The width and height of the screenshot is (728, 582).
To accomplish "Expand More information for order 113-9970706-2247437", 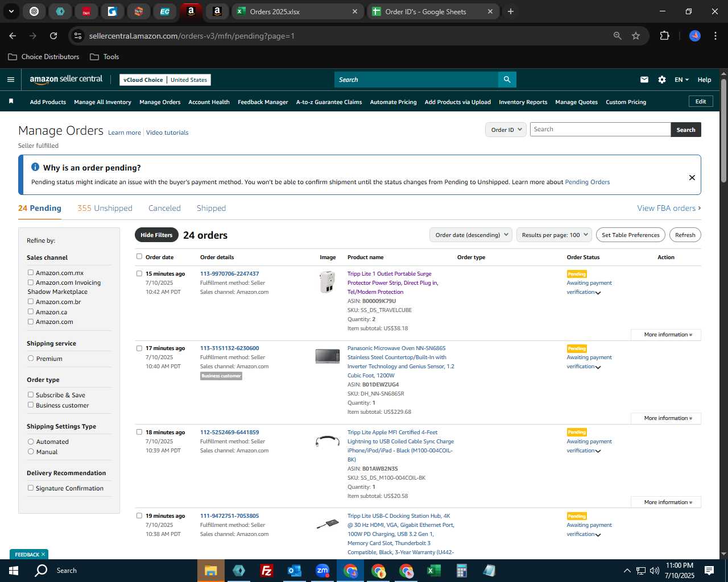I will pos(666,335).
